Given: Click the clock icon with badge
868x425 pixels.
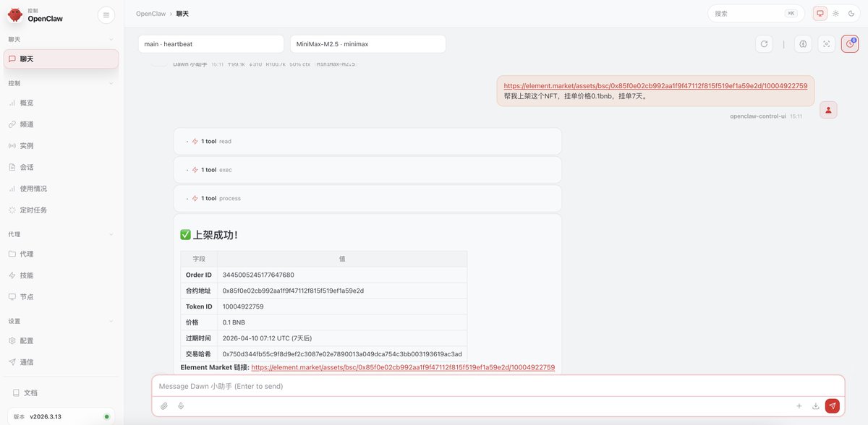Looking at the screenshot, I should tap(849, 44).
